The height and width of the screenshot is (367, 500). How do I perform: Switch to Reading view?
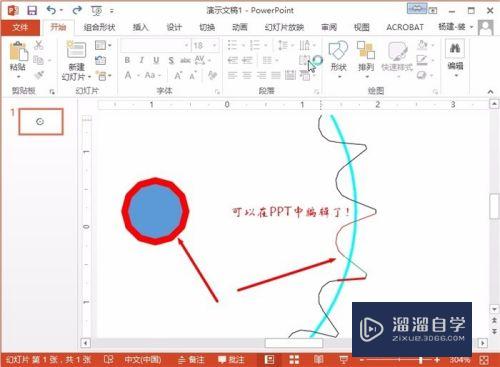[x=318, y=359]
